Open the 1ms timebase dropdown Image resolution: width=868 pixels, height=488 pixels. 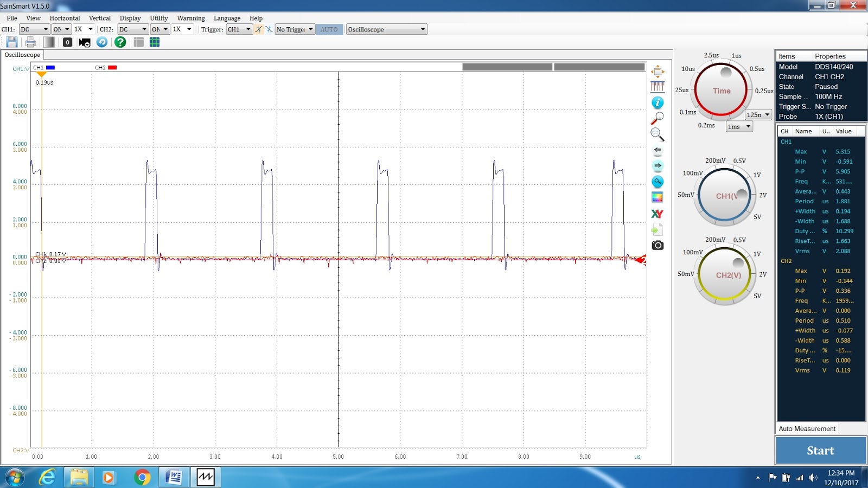click(739, 126)
